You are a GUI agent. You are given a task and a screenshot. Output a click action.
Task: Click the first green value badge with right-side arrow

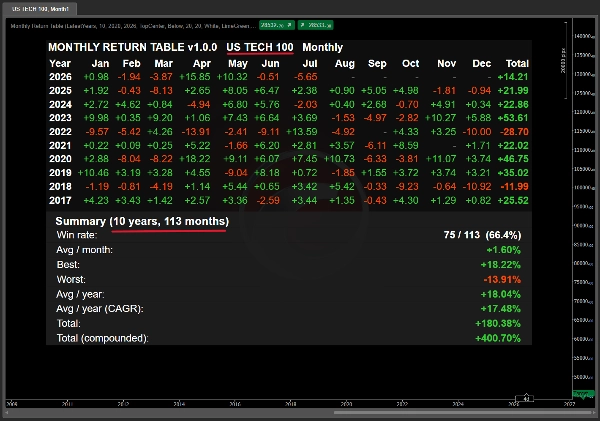click(x=277, y=25)
